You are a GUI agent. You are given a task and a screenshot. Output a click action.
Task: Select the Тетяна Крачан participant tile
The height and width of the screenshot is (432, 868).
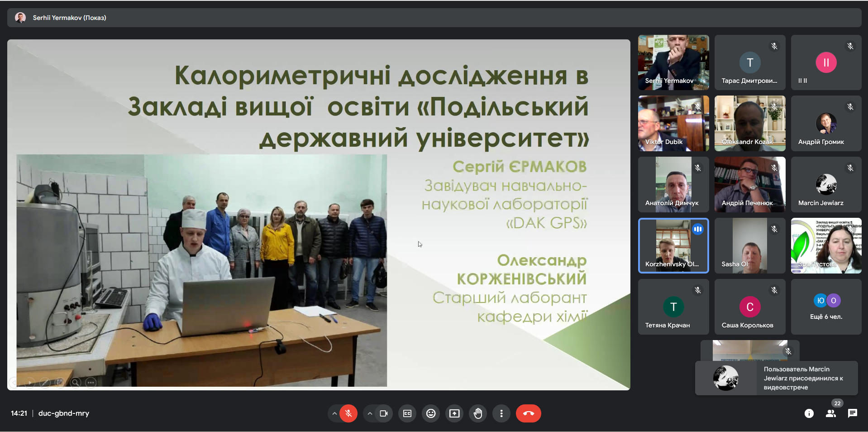tap(673, 307)
